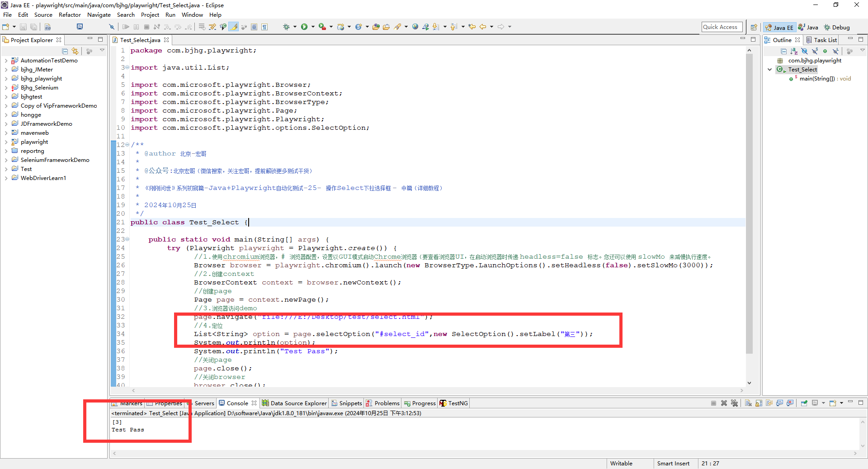868x469 pixels.
Task: Click the Debug bug icon in toolbar
Action: coord(286,27)
